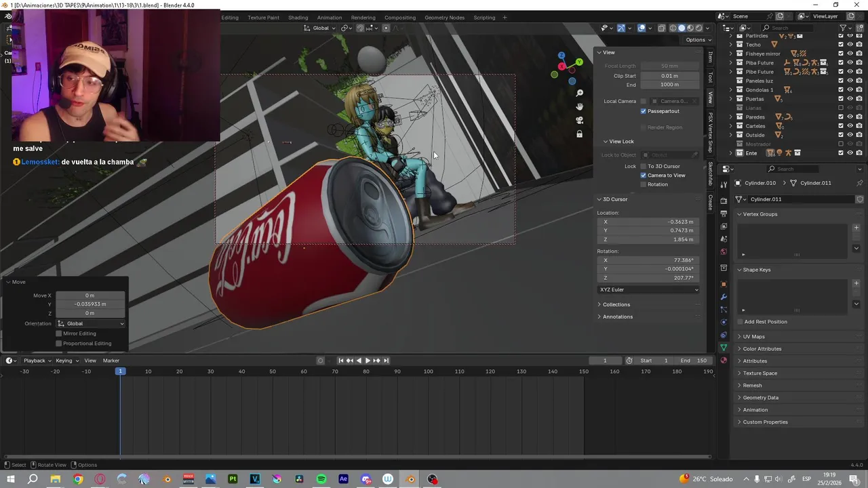Toggle camera view with the camera icon
868x488 pixels.
click(x=580, y=120)
